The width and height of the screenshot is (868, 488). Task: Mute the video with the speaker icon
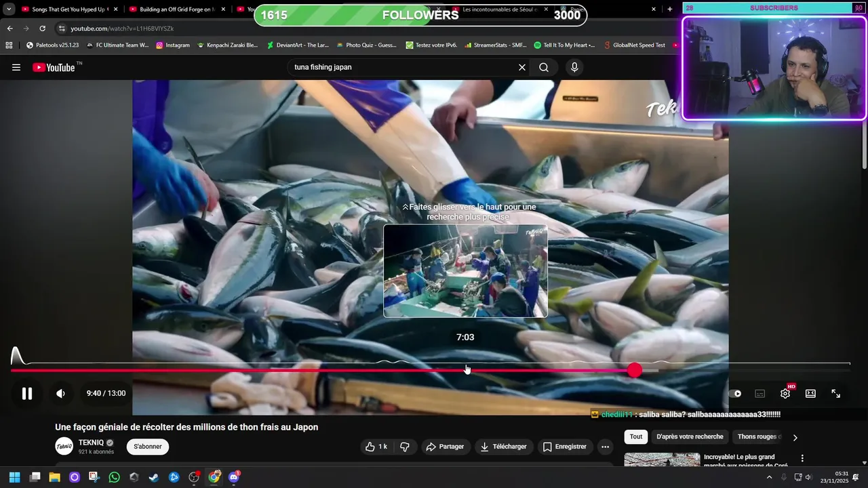click(x=60, y=393)
